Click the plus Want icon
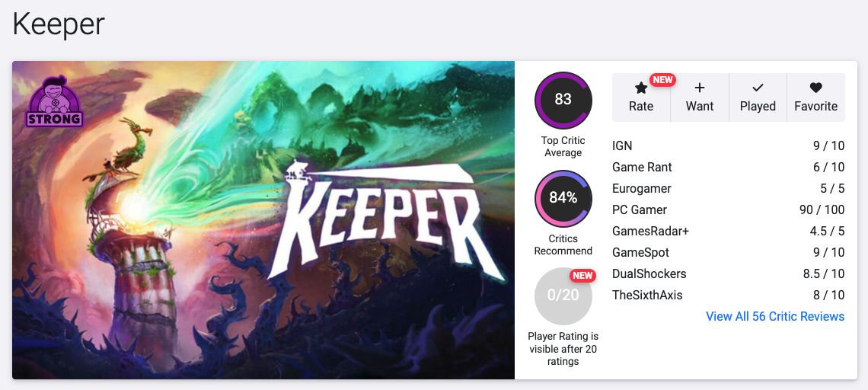Screen dimensions: 868x390 coord(700,88)
